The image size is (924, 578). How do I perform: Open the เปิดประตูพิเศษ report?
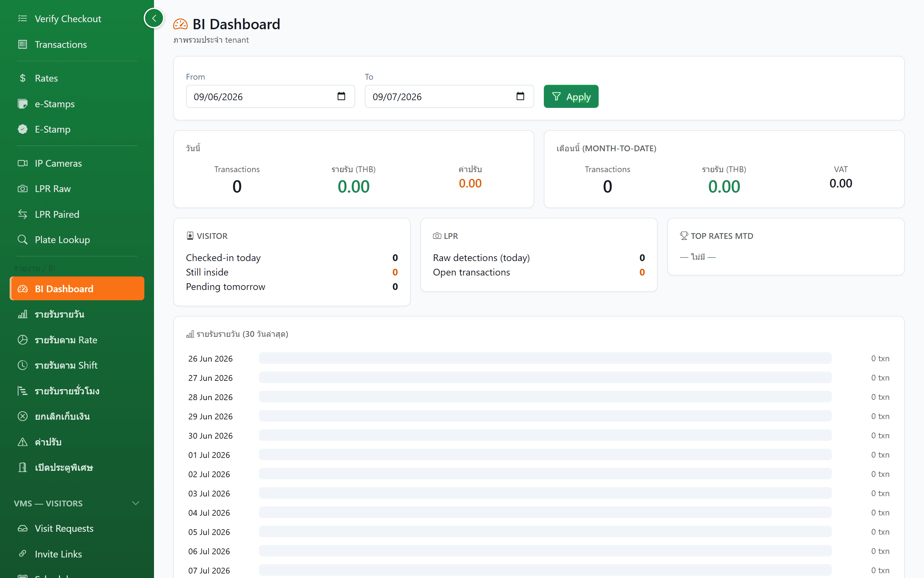(77, 467)
